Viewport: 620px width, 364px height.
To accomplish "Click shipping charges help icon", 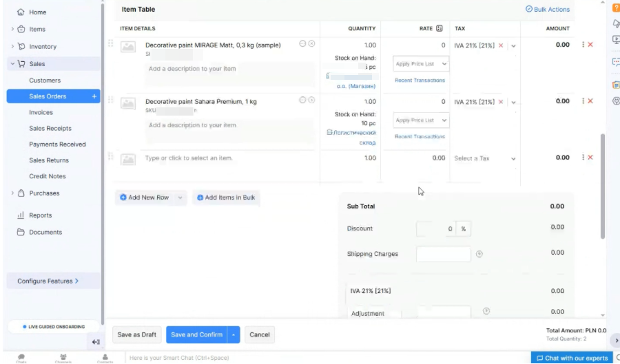I will 479,254.
